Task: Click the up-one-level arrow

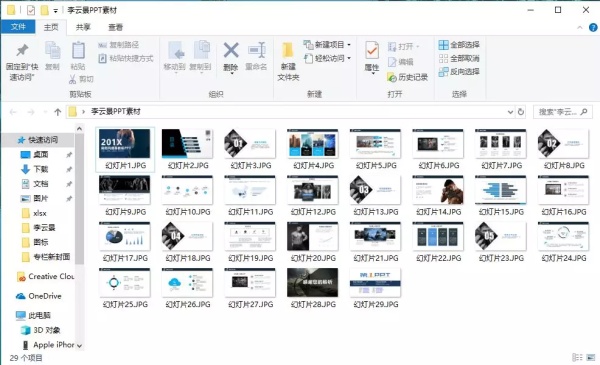Action: pos(57,112)
